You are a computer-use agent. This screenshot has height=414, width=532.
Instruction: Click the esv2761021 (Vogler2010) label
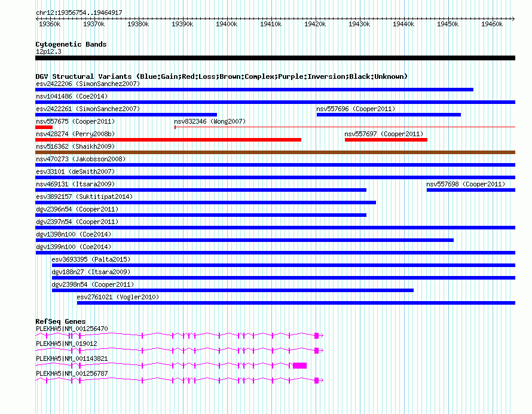click(x=118, y=297)
